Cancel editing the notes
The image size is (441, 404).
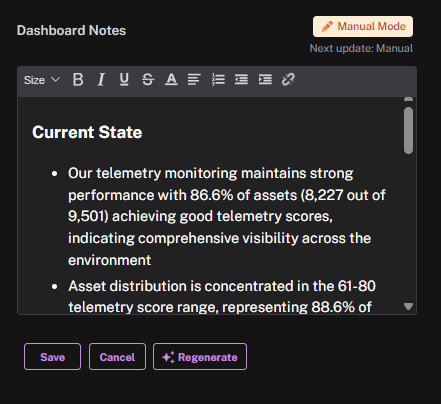(x=117, y=357)
